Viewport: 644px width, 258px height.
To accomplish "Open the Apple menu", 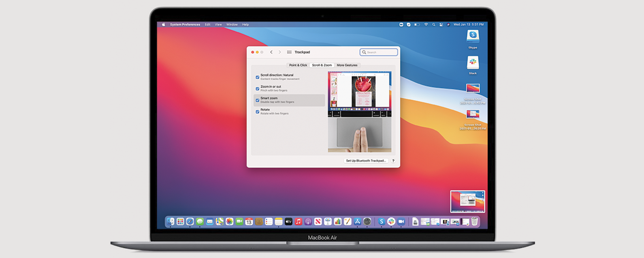I will 164,24.
